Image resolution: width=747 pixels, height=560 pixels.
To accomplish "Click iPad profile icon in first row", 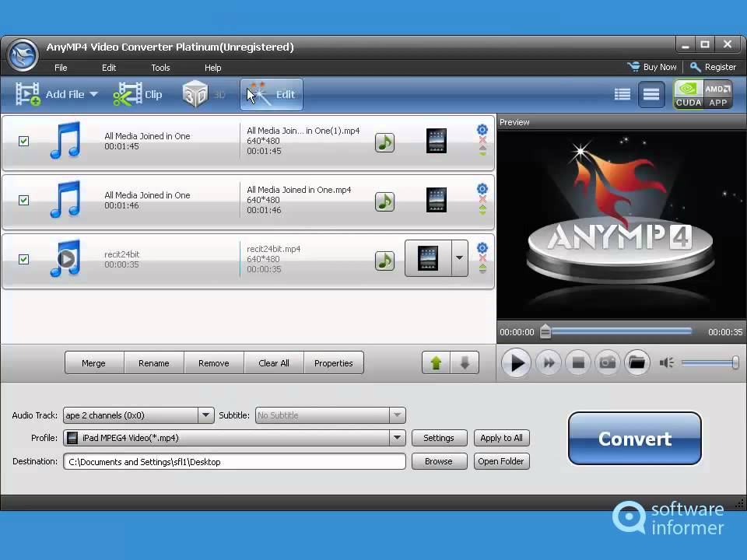I will pos(436,141).
